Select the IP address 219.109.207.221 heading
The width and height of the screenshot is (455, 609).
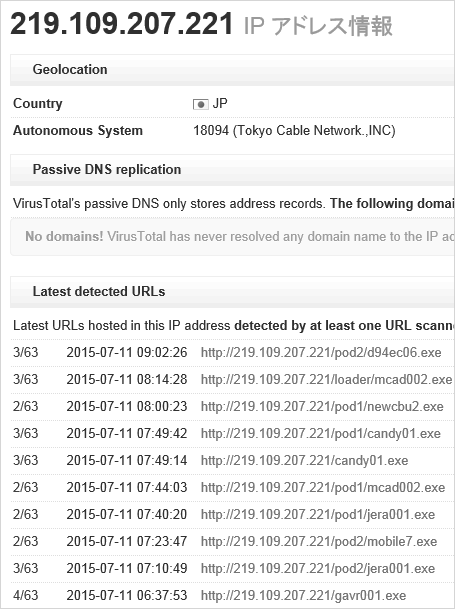coord(122,24)
